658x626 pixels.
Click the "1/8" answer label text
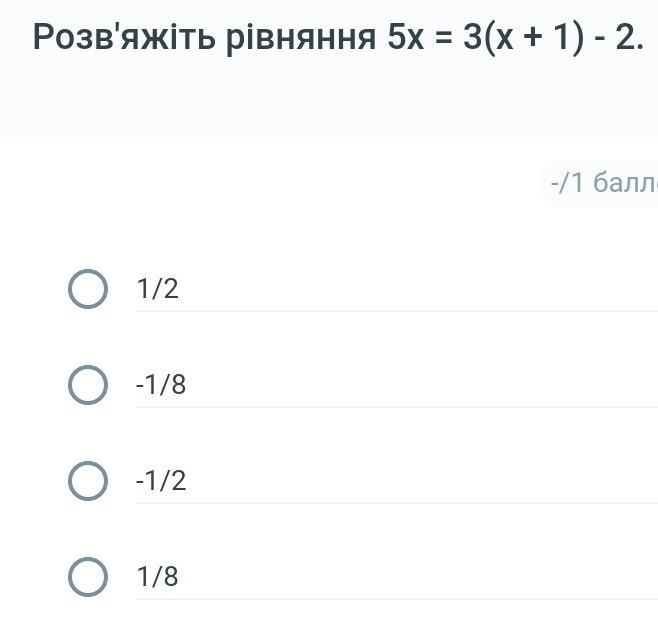pos(158,577)
